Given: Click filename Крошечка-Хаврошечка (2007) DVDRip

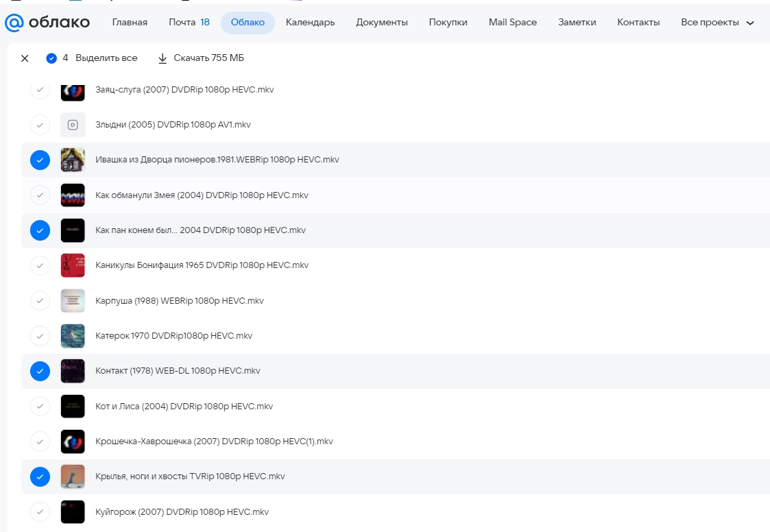Looking at the screenshot, I should [x=214, y=441].
